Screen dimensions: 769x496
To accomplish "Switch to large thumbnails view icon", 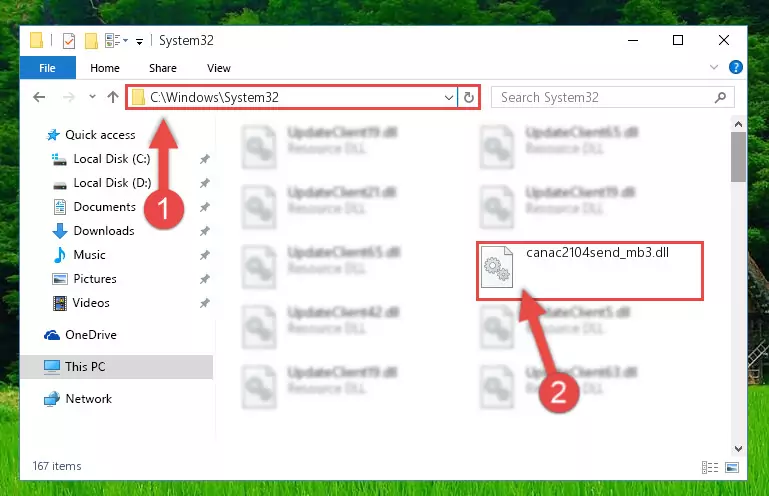I will (x=732, y=467).
